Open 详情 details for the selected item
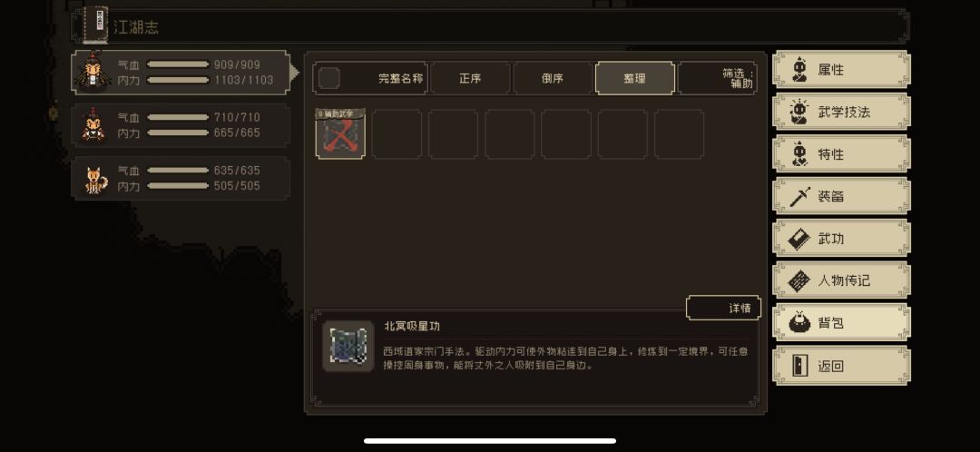The height and width of the screenshot is (452, 980). [723, 308]
